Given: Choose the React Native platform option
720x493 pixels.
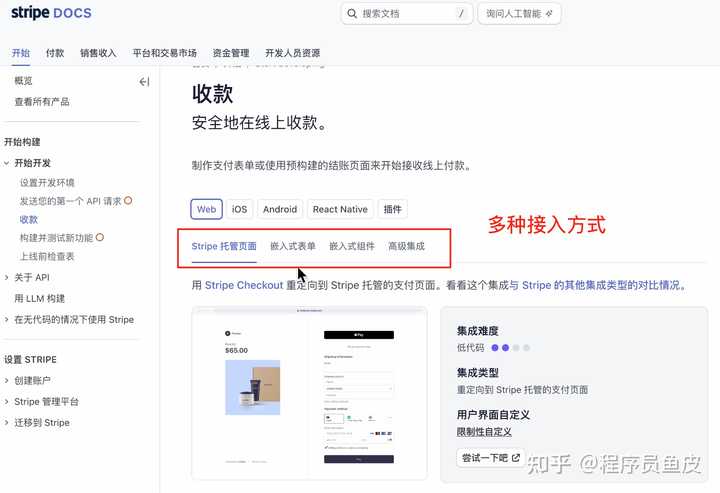Looking at the screenshot, I should 340,209.
